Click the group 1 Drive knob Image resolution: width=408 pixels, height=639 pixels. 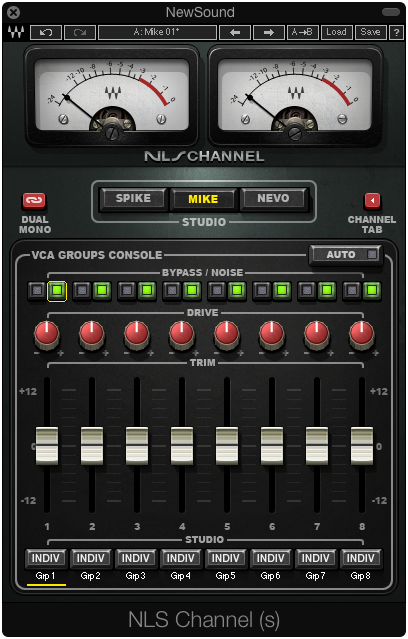click(x=47, y=334)
